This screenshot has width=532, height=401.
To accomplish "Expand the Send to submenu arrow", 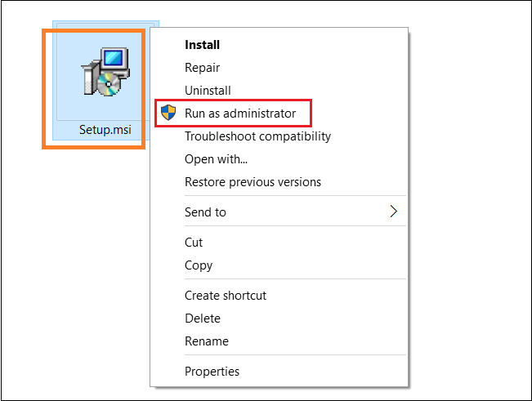I will [x=393, y=212].
